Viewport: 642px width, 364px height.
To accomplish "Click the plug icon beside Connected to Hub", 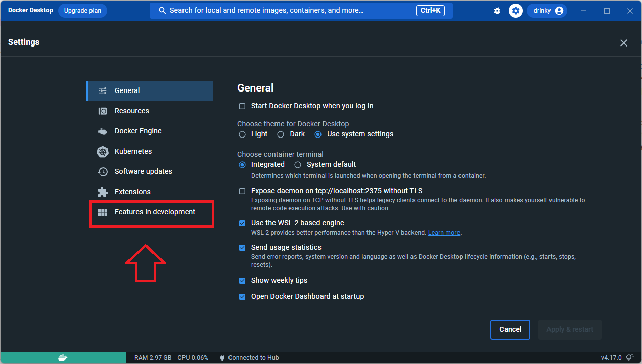I will (x=222, y=358).
